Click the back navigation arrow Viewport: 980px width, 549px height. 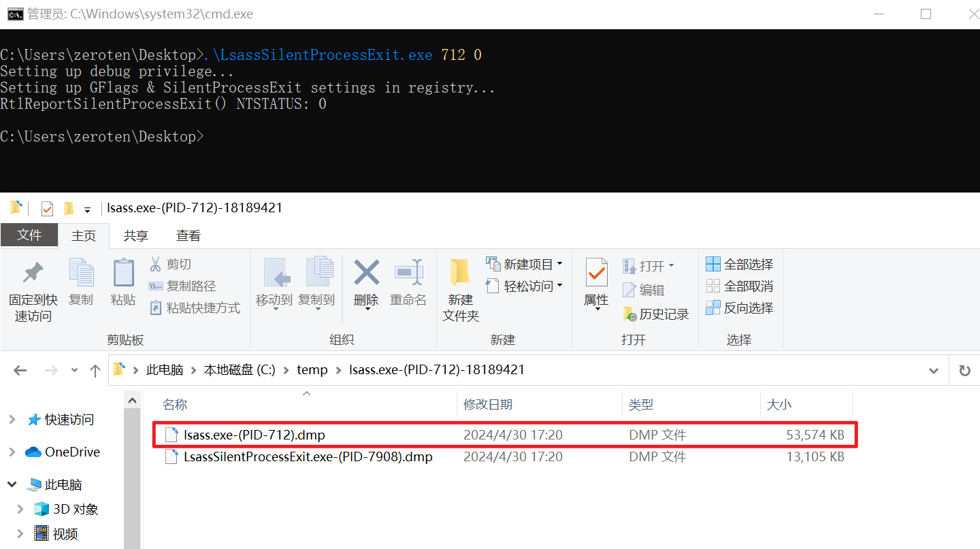coord(20,371)
